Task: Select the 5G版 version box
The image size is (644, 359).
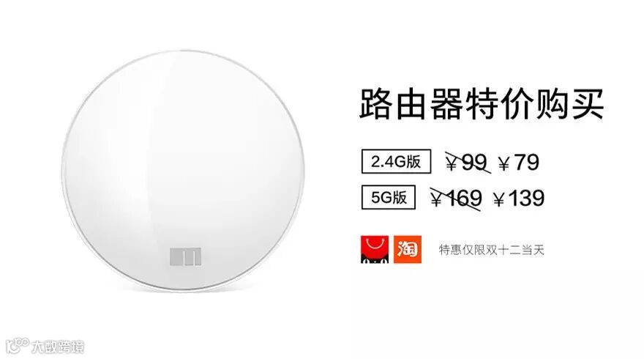Action: pyautogui.click(x=388, y=197)
